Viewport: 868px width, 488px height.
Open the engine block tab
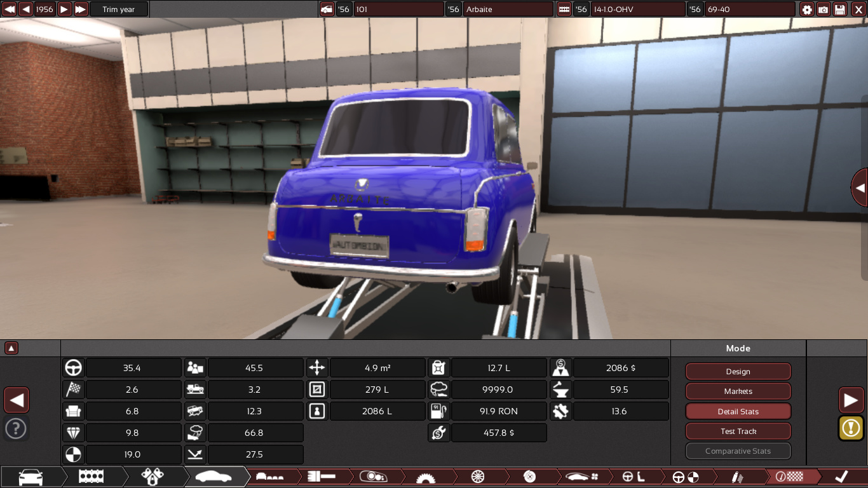(x=92, y=477)
